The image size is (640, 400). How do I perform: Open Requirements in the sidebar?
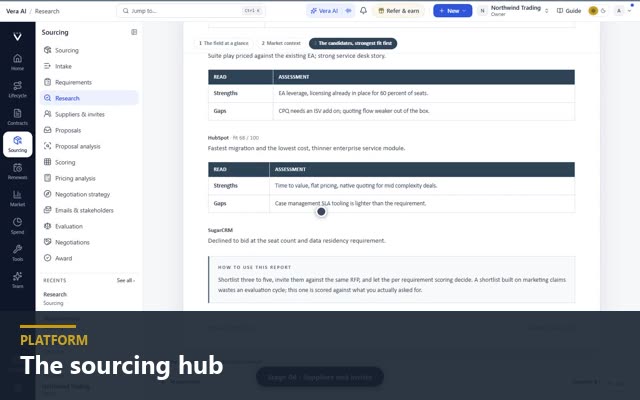pos(89,82)
